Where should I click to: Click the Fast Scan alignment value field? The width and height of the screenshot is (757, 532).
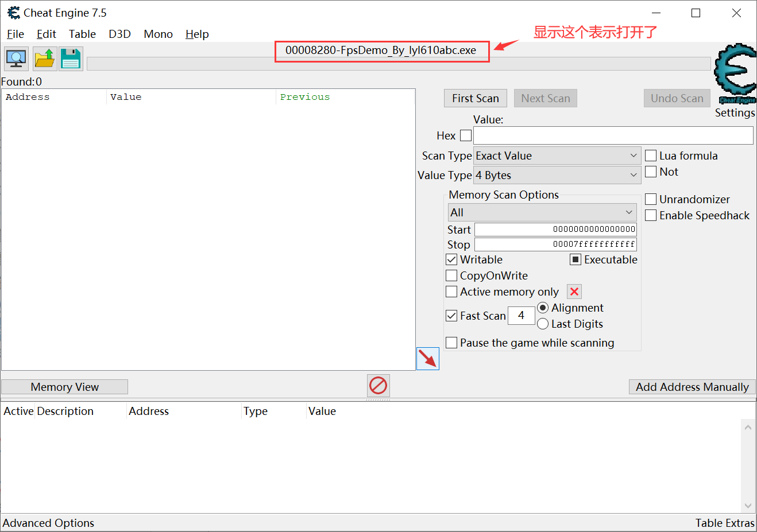click(521, 315)
